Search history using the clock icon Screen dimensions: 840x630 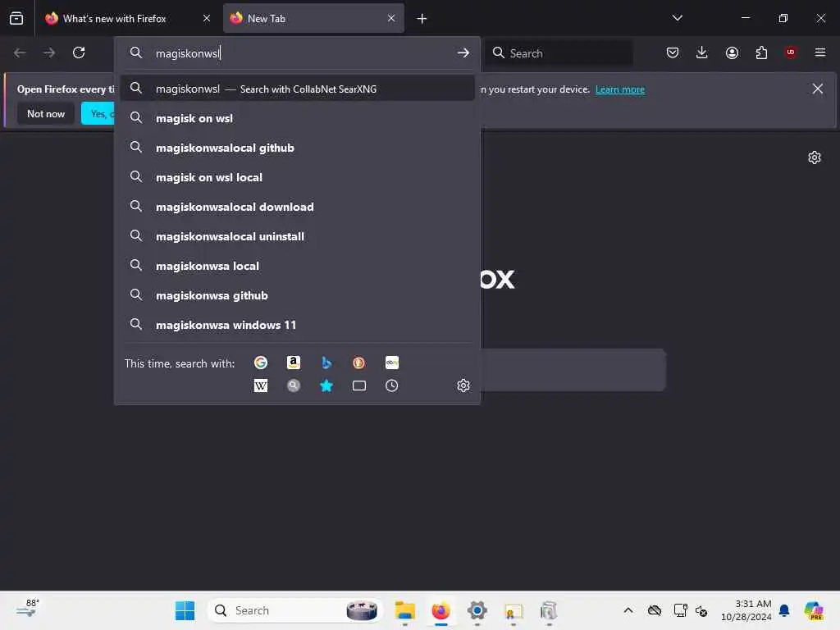coord(391,386)
